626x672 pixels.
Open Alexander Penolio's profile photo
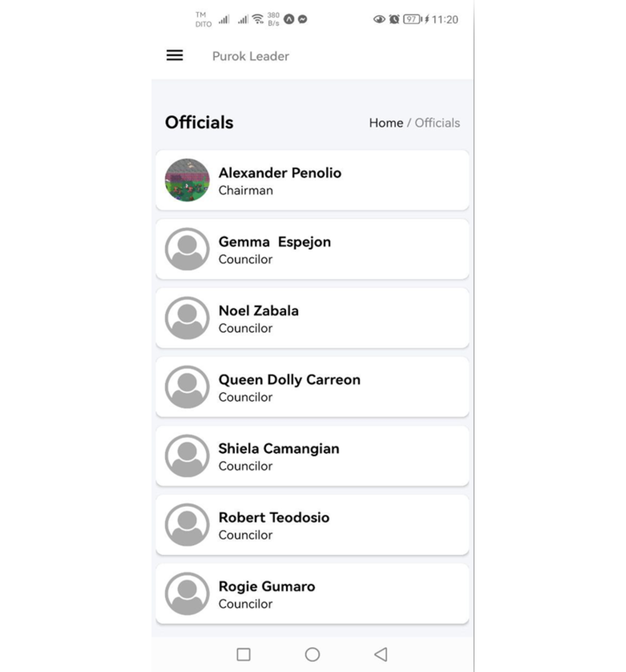pos(187,180)
